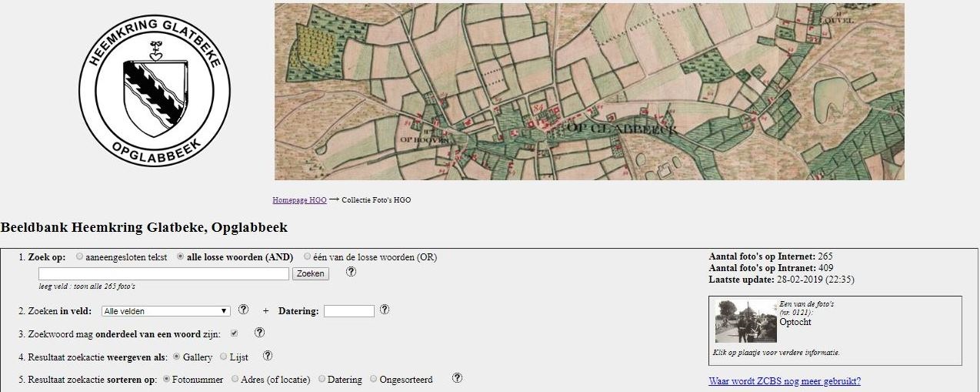Toggle onderdeel van een woord checkbox
The width and height of the screenshot is (980, 392).
click(x=234, y=333)
